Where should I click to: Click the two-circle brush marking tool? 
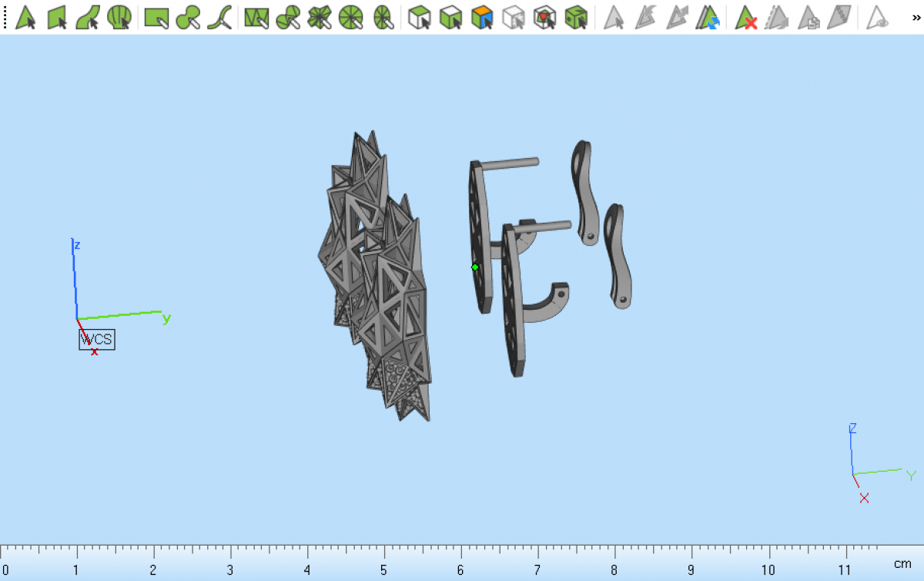188,17
